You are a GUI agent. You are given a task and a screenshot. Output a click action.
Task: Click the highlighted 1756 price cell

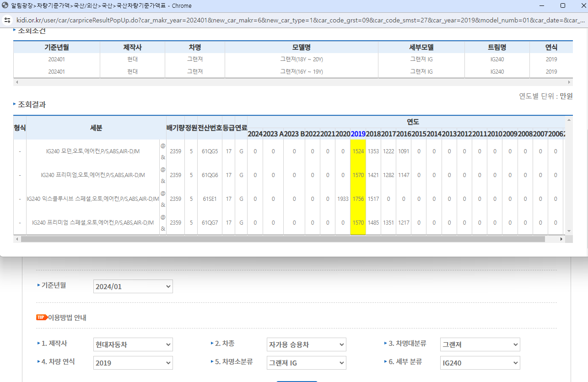pos(358,199)
